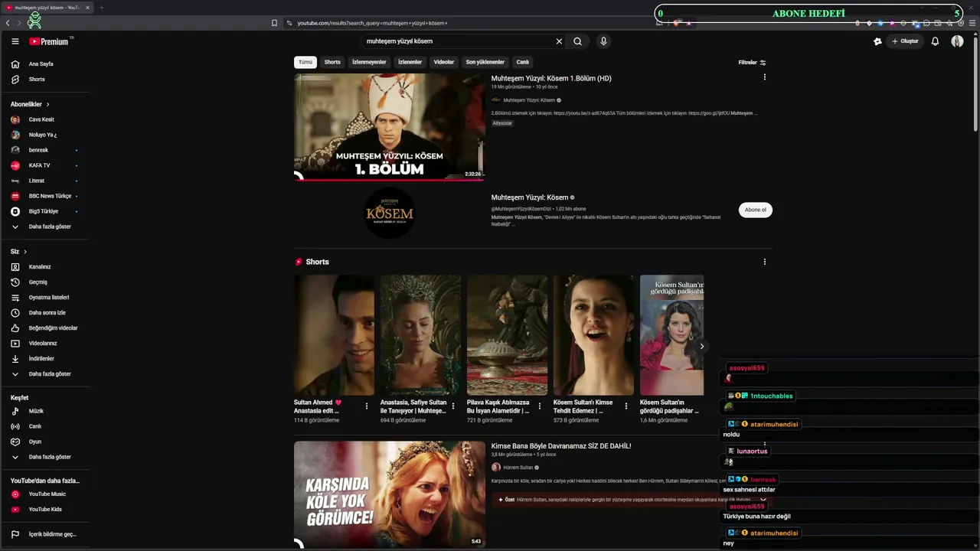The height and width of the screenshot is (551, 980).
Task: Open Videolarınız icon in sidebar
Action: [x=15, y=344]
